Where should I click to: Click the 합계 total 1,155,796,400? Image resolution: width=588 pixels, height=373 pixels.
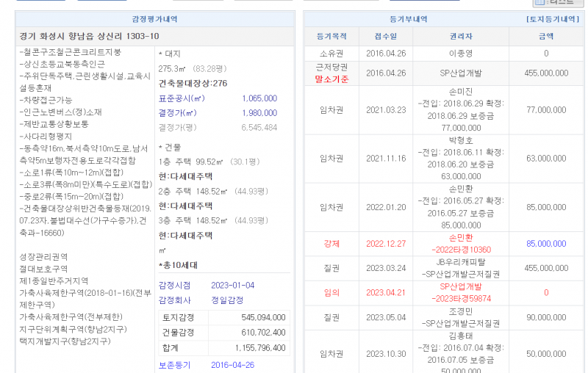coord(260,347)
